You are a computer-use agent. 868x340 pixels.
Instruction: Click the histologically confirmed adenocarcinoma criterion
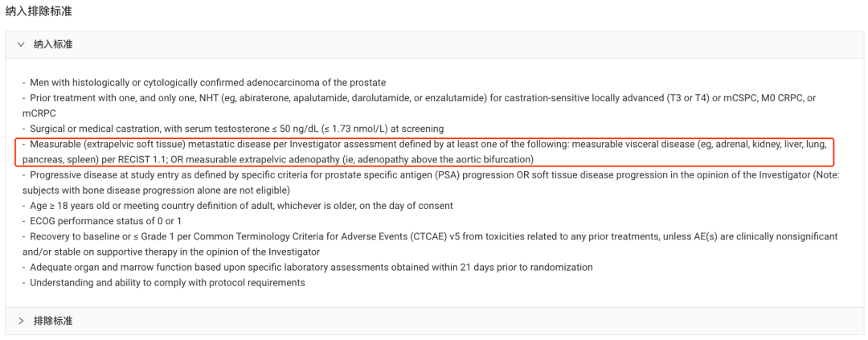click(x=207, y=83)
